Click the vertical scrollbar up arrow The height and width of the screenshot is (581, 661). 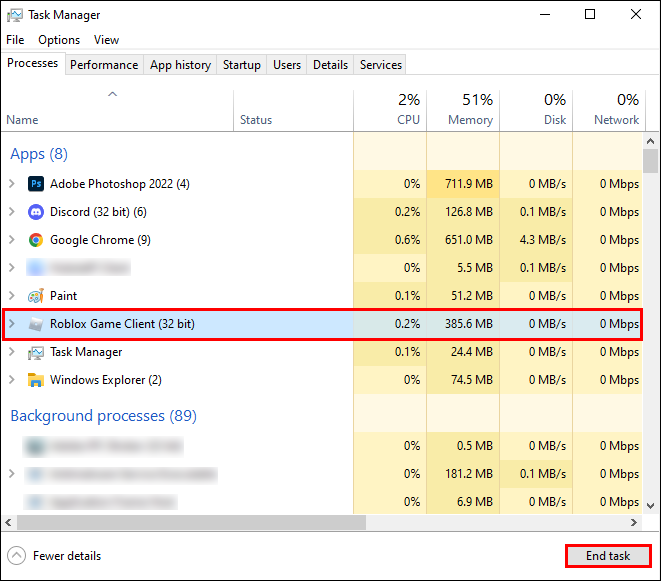tap(650, 141)
